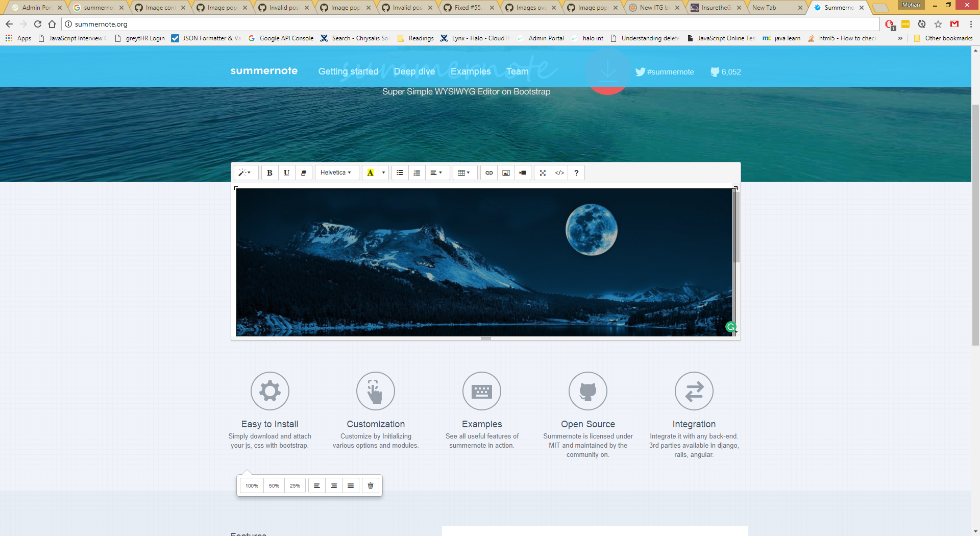
Task: Click the red download circle button
Action: [607, 72]
